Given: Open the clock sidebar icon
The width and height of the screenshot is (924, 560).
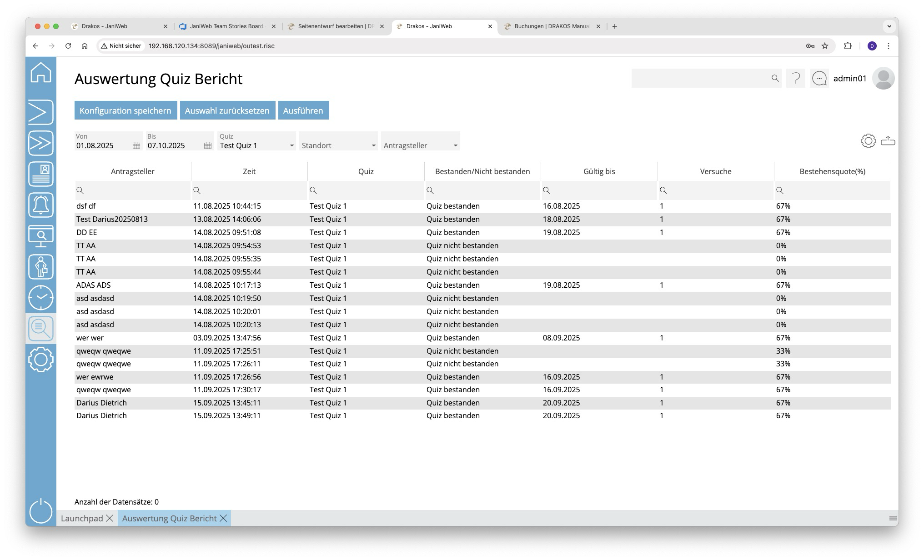Looking at the screenshot, I should point(41,298).
